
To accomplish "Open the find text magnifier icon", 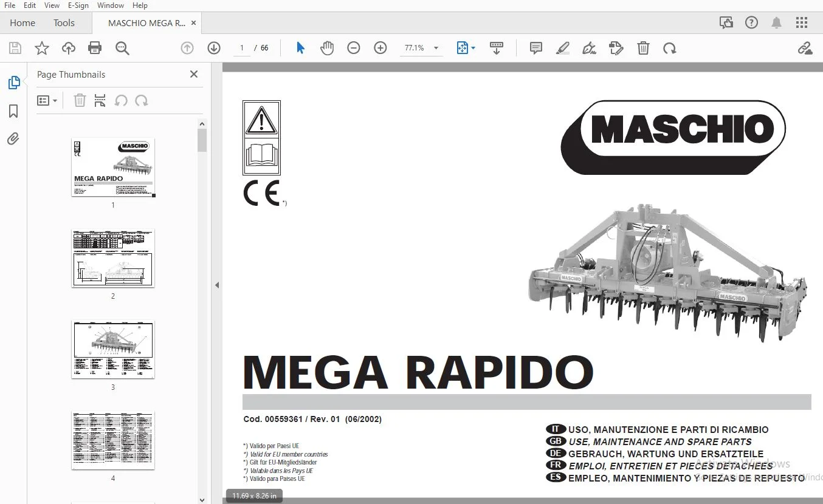I will click(122, 48).
